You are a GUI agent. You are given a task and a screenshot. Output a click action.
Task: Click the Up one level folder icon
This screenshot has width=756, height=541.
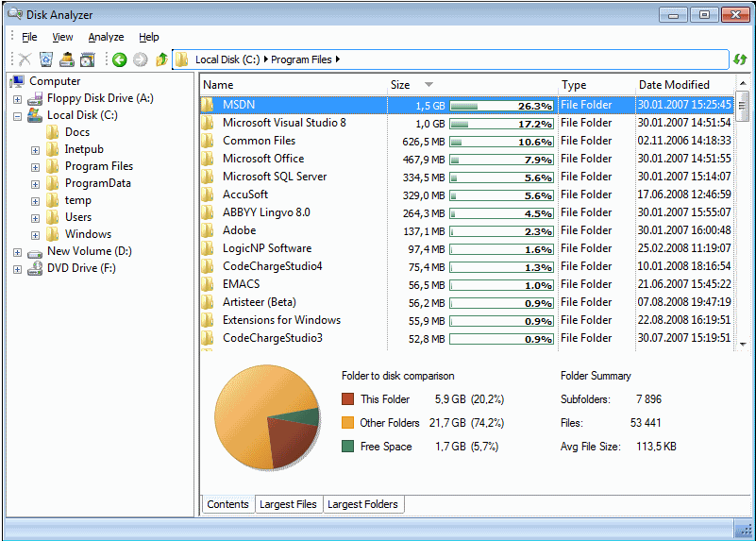tap(161, 59)
